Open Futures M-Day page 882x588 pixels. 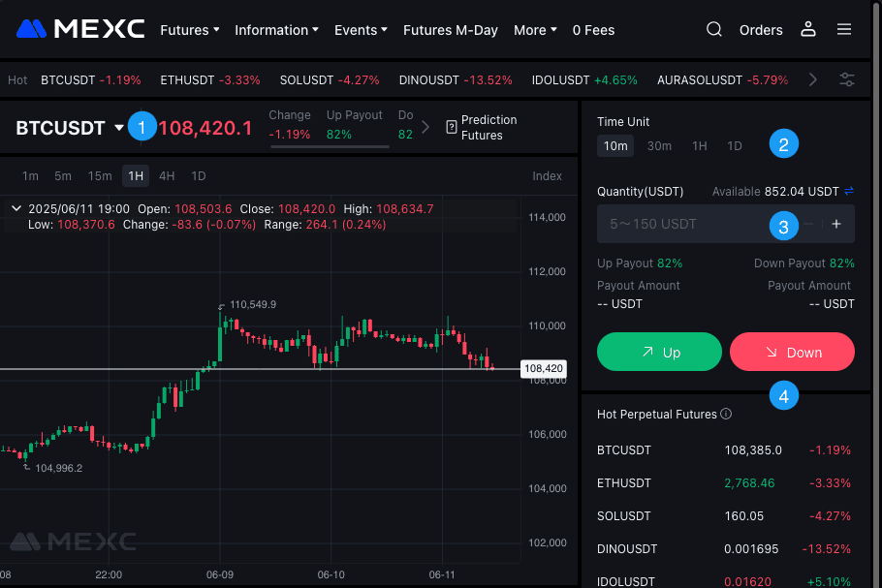[x=450, y=30]
